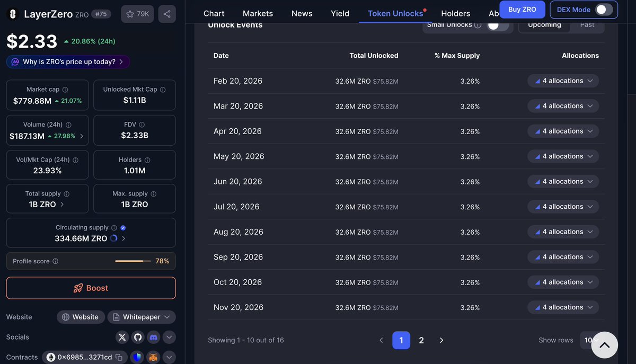Click Holders info icon
The height and width of the screenshot is (364, 636).
pos(147,160)
